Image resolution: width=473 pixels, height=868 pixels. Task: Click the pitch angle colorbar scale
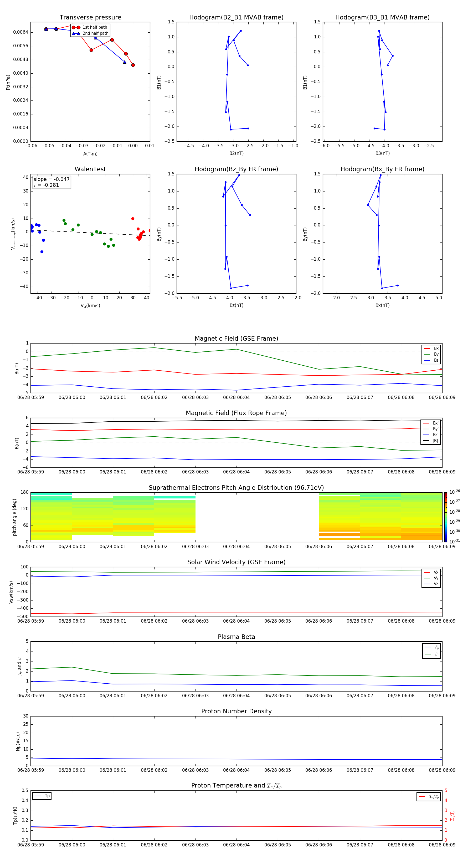[x=446, y=517]
